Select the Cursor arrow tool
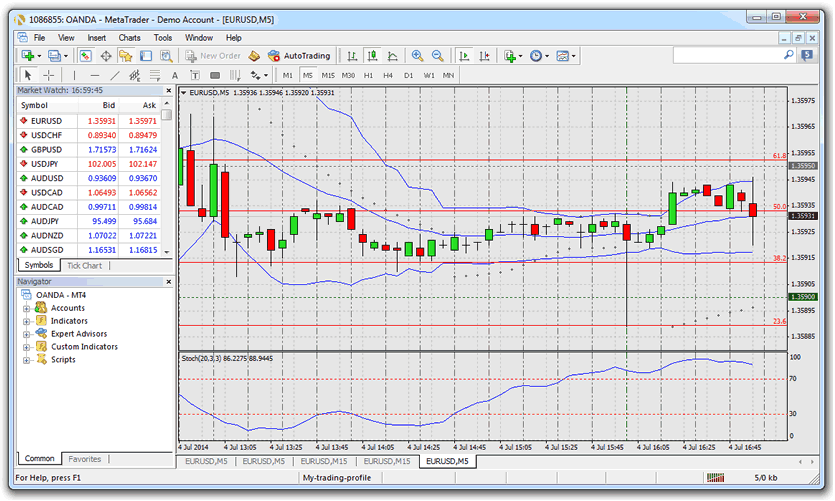 tap(28, 76)
